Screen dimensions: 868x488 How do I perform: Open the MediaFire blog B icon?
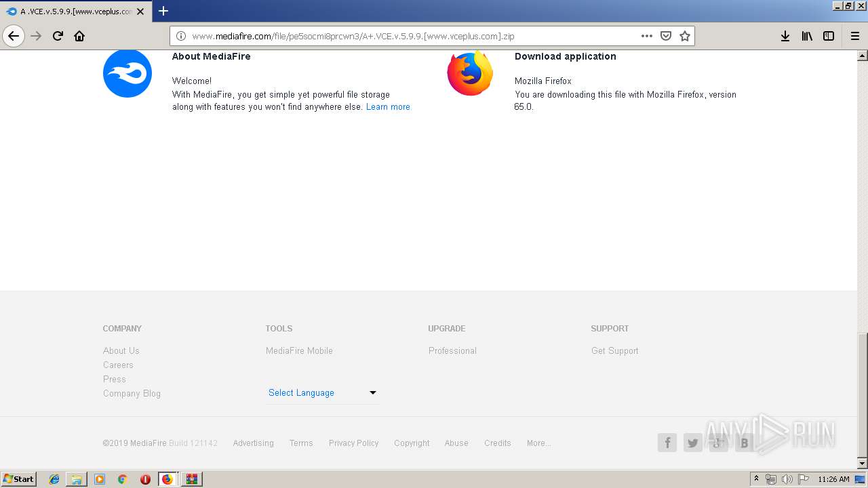tap(745, 443)
